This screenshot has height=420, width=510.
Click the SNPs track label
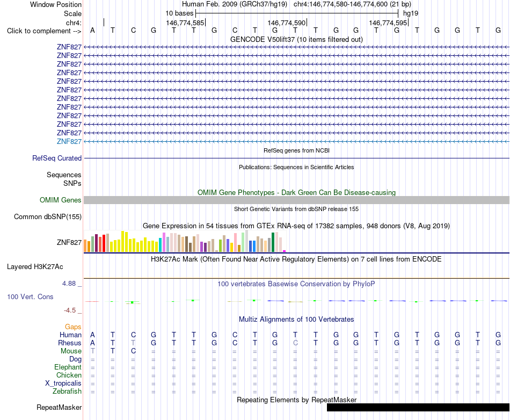point(72,184)
